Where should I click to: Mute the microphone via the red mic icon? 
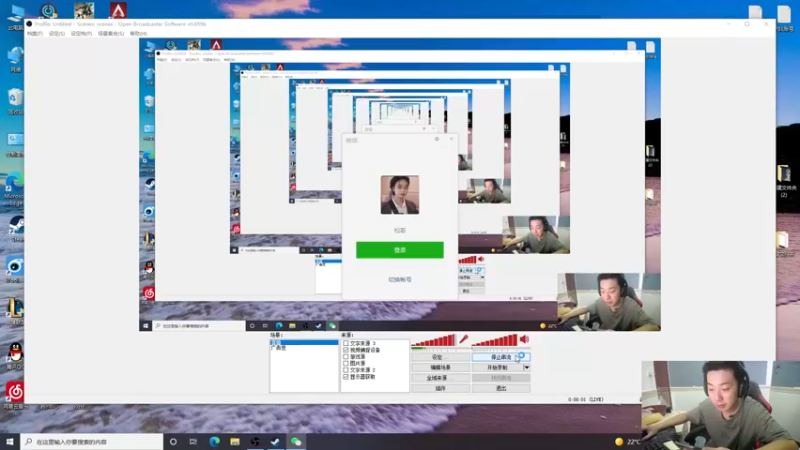tap(463, 339)
